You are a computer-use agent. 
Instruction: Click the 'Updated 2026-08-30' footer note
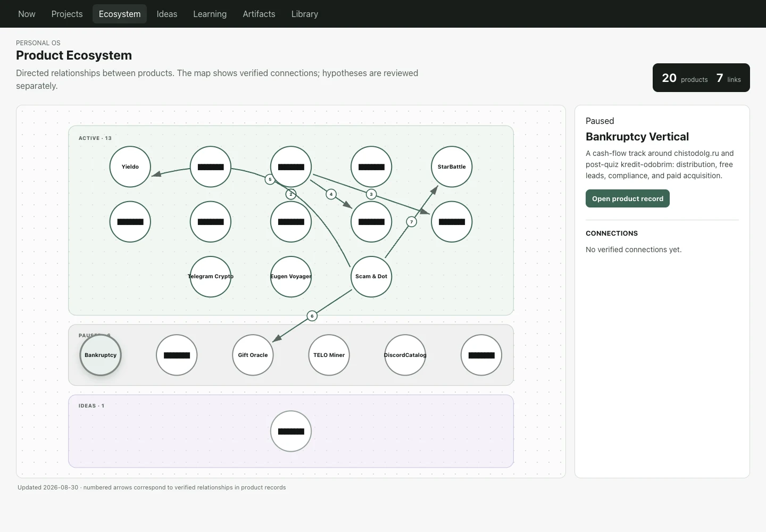point(48,487)
